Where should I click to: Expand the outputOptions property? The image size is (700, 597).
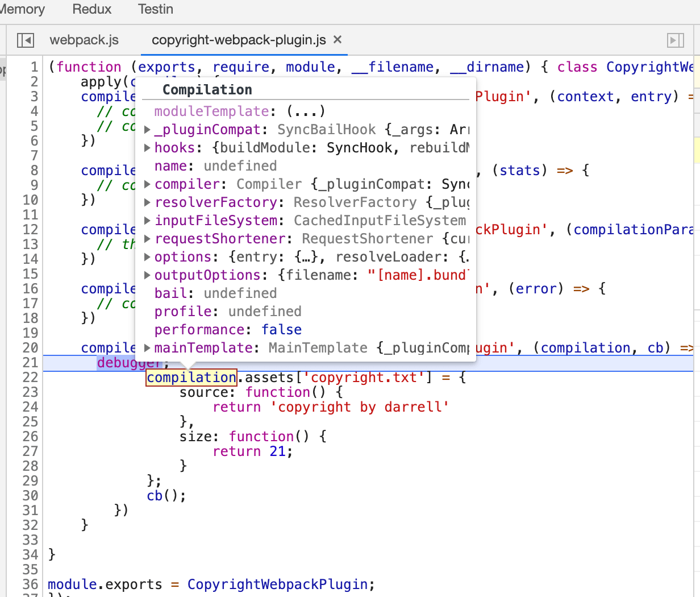point(147,275)
